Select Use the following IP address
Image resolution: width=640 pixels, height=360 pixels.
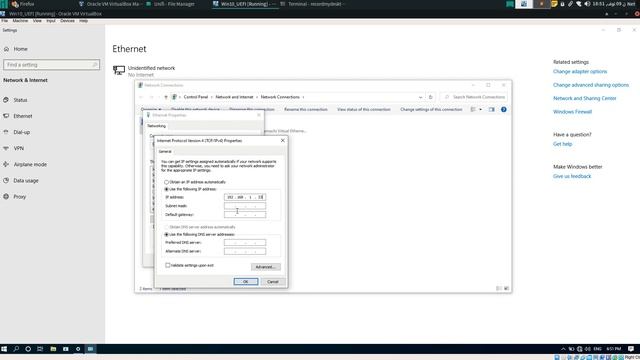click(x=167, y=189)
